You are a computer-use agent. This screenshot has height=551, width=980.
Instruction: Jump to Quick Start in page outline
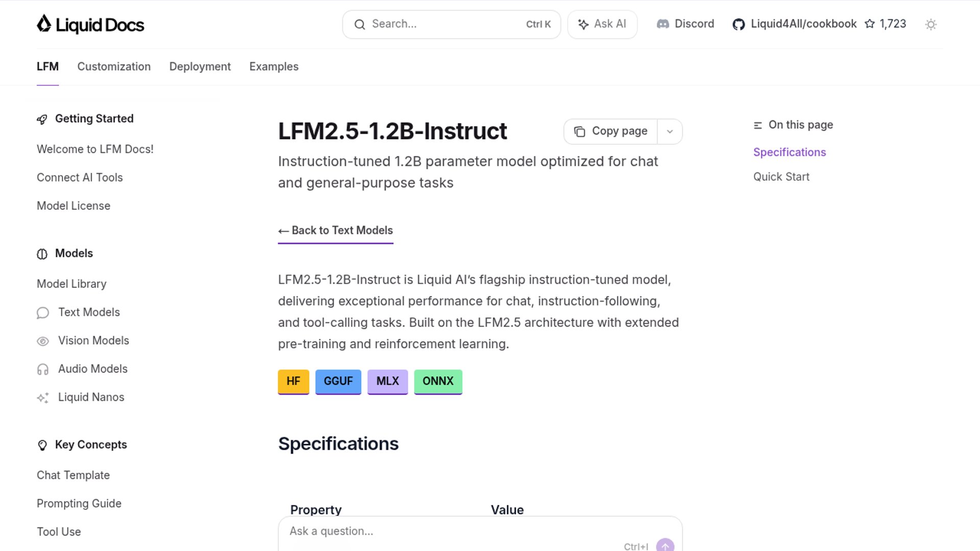[781, 177]
